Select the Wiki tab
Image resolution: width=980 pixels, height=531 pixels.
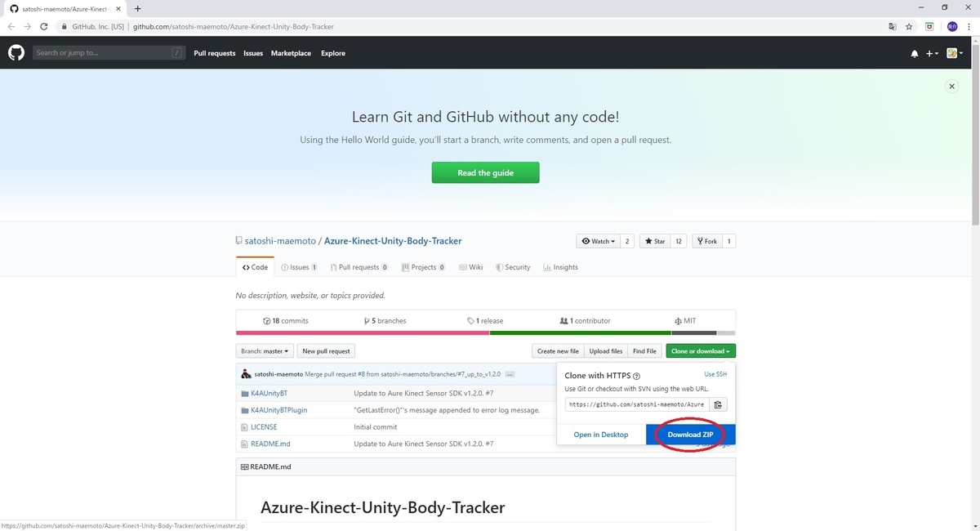(x=471, y=267)
